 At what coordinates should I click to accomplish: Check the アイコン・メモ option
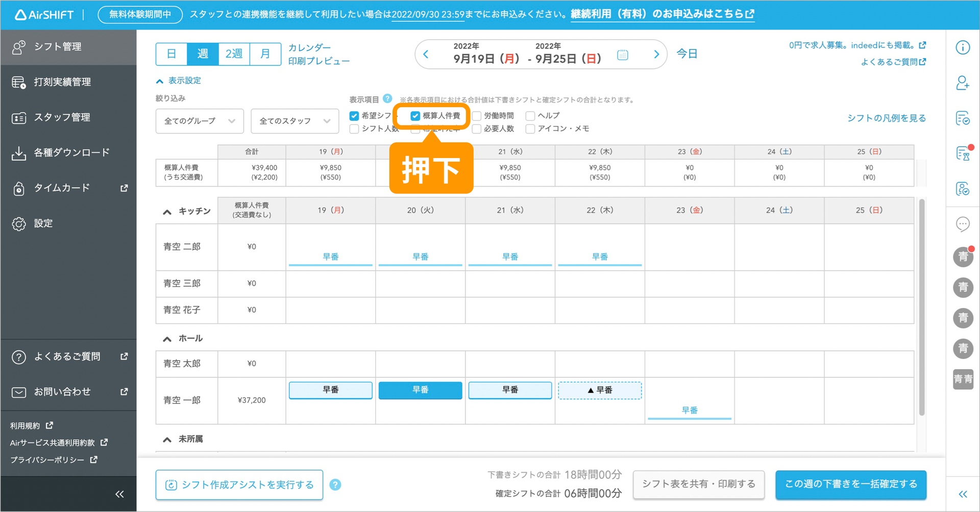click(x=530, y=129)
